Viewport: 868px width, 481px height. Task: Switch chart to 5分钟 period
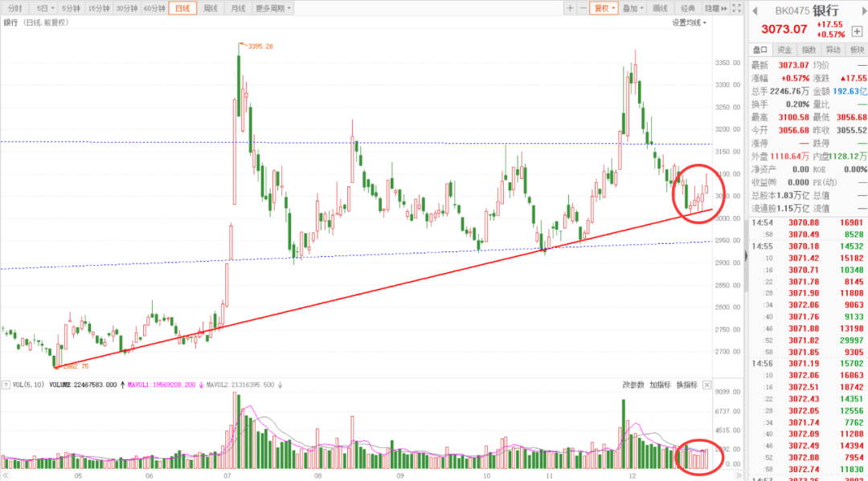(x=71, y=8)
